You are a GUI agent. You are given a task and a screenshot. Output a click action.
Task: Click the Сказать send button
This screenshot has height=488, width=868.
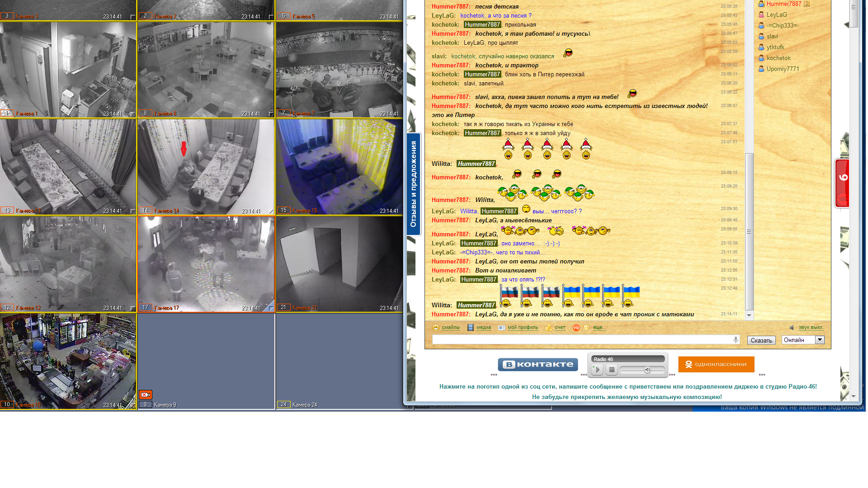coord(761,340)
